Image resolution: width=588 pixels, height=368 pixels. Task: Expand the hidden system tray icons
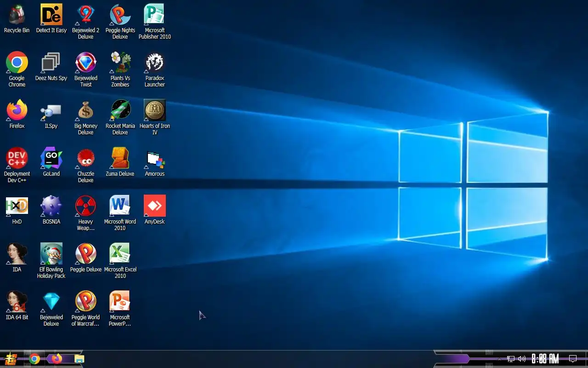tap(499, 359)
